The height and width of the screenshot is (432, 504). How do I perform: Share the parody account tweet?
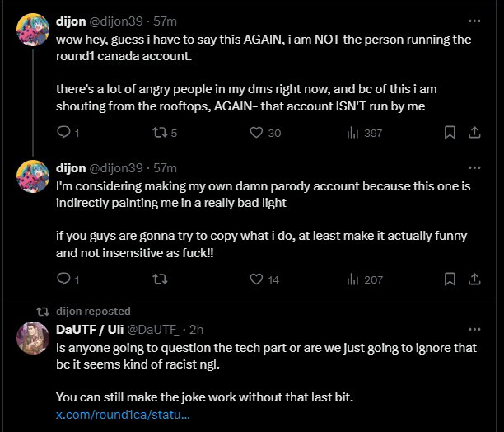(474, 279)
